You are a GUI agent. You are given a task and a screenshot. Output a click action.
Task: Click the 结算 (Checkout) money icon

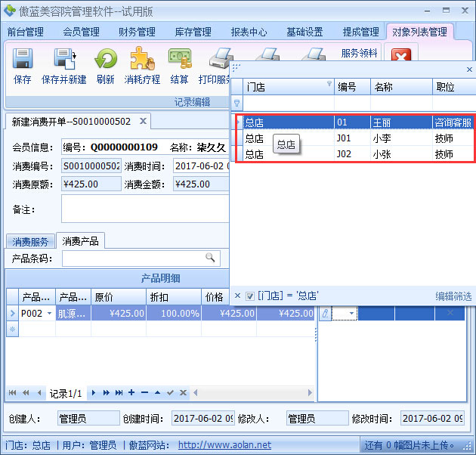click(x=180, y=59)
